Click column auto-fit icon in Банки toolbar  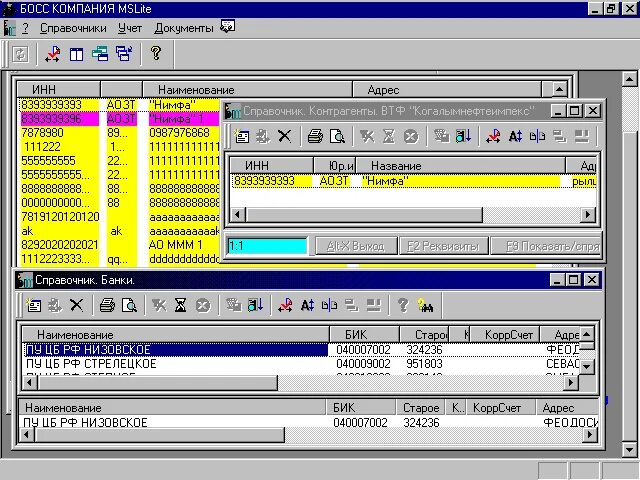285,305
